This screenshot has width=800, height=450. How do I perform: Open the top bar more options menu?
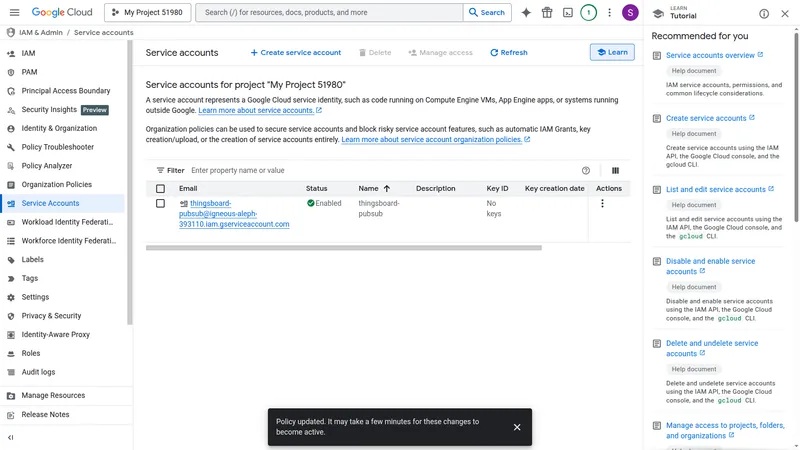click(x=609, y=12)
